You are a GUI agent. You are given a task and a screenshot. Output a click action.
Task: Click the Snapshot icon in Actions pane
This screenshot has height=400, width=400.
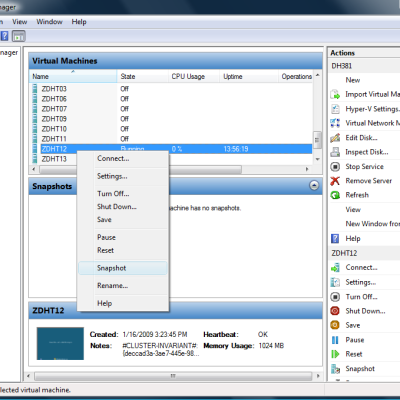coord(335,369)
